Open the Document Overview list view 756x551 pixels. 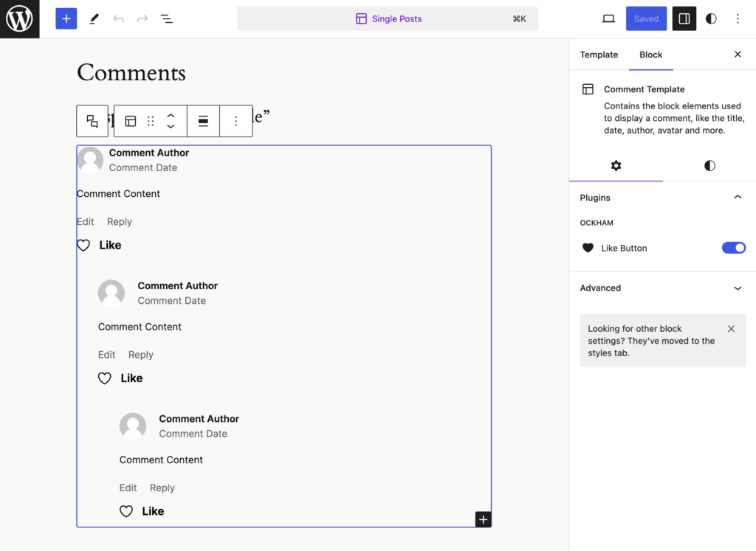tap(167, 19)
